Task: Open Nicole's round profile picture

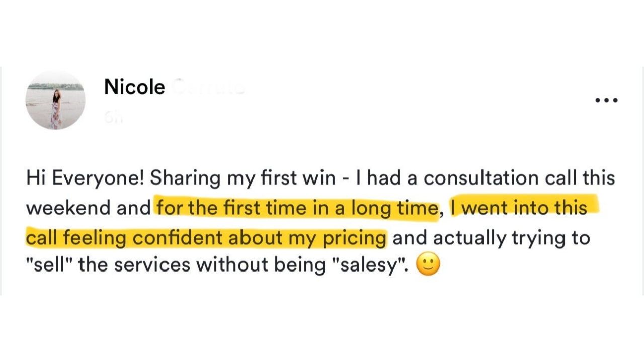Action: (55, 100)
